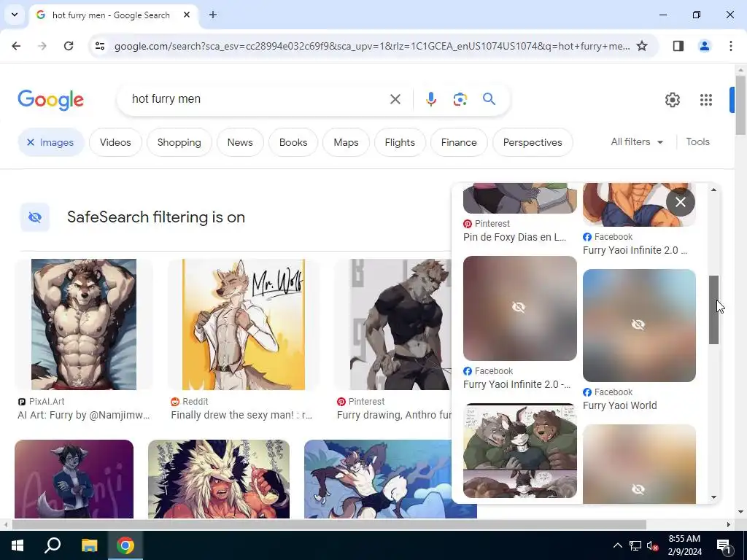Start voice search with microphone icon
Image resolution: width=747 pixels, height=560 pixels.
(x=430, y=99)
